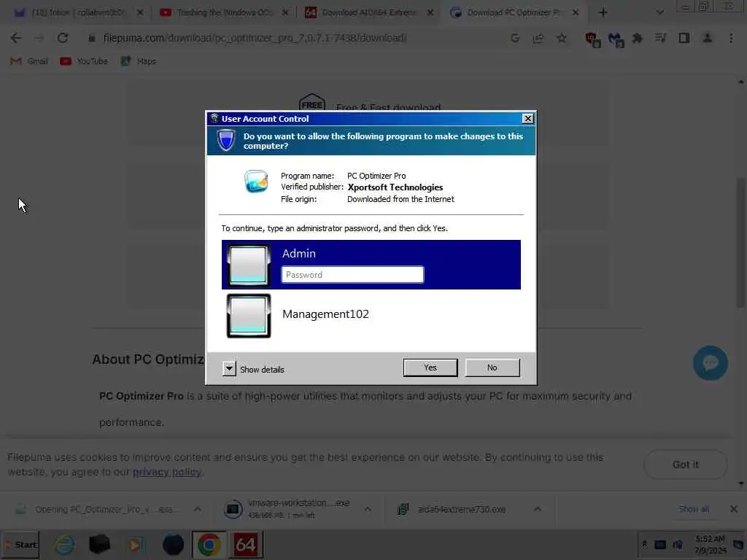
Task: Click the filepuma.com address bar
Action: coord(255,38)
